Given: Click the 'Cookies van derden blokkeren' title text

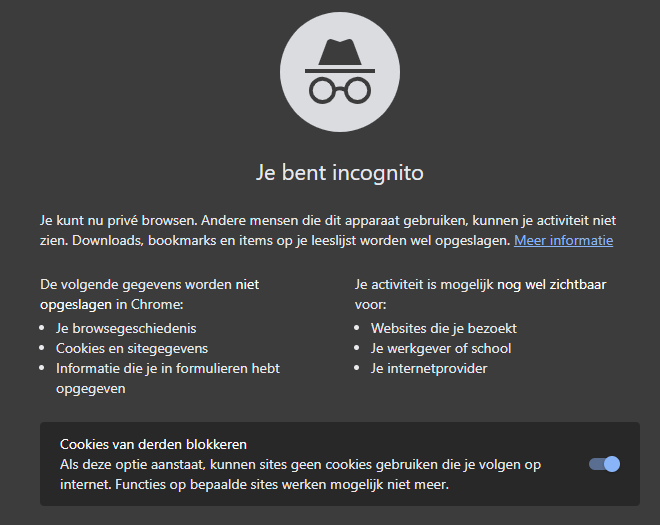Looking at the screenshot, I should coord(153,444).
